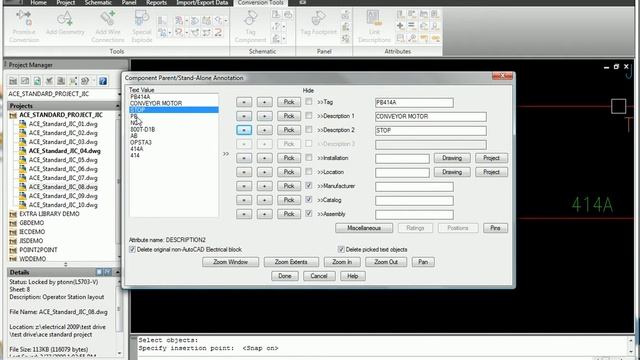Click the plus-sign icon in Attributes panel

click(400, 26)
